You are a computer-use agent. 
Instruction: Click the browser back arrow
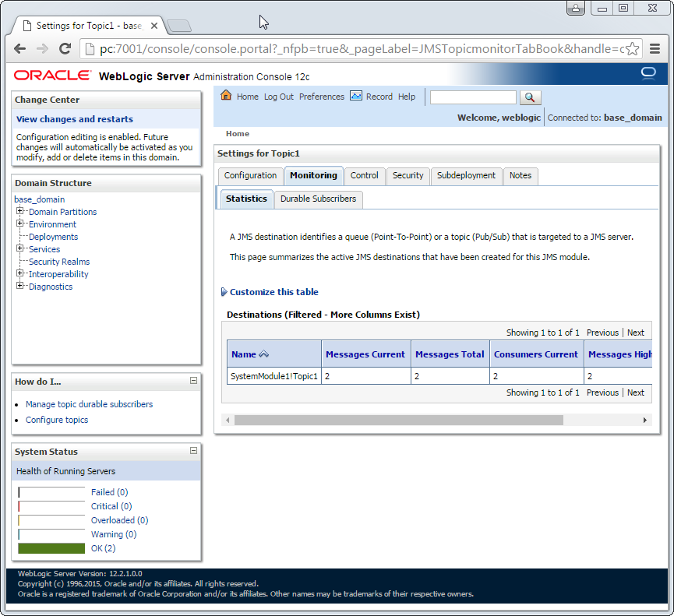(19, 49)
